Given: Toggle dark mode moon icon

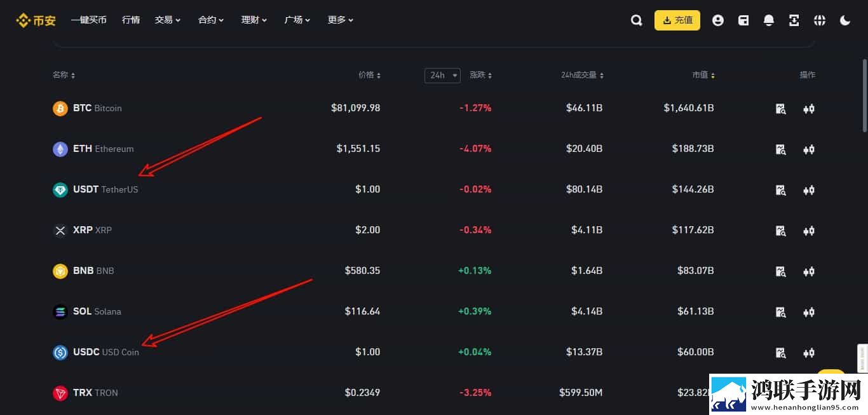Looking at the screenshot, I should pyautogui.click(x=845, y=20).
